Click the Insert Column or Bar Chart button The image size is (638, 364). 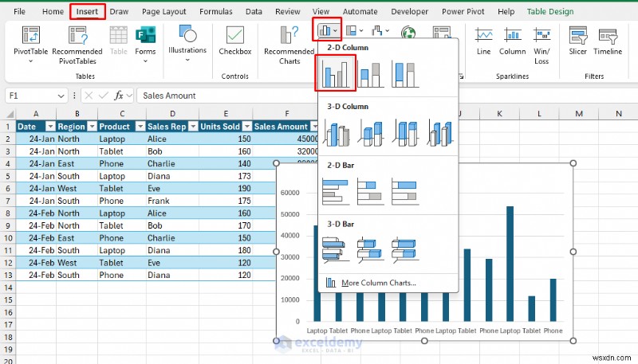click(327, 29)
